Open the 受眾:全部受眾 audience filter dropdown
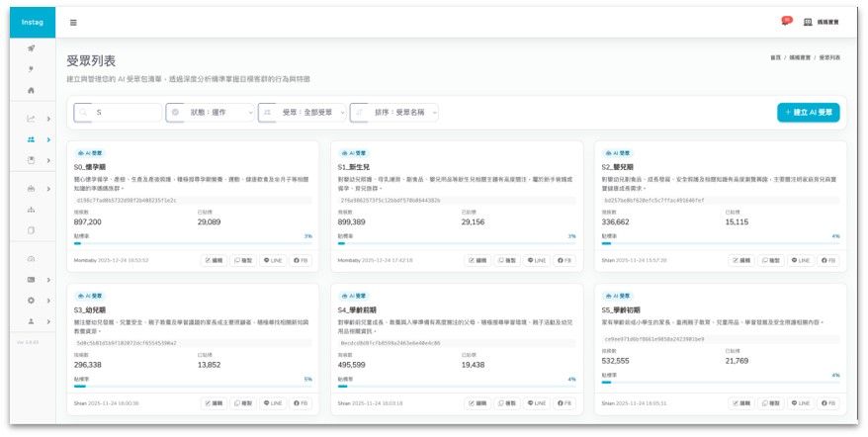The image size is (868, 437). (x=303, y=113)
